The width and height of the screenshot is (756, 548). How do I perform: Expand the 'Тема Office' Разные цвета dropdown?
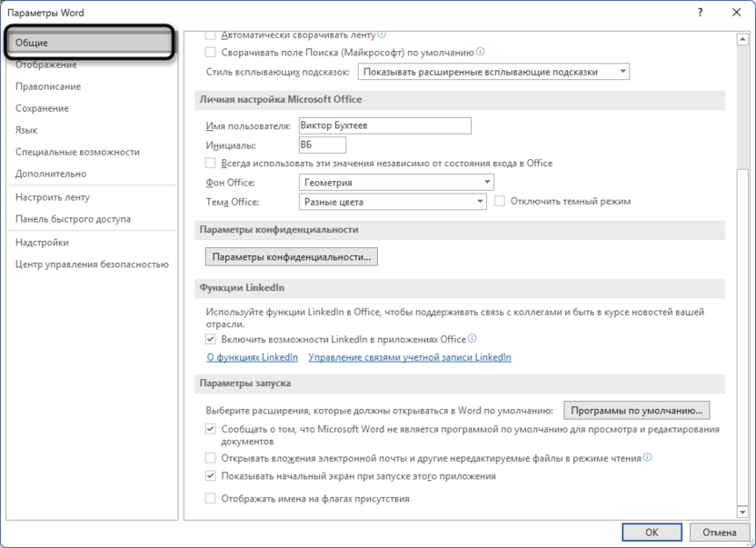393,202
